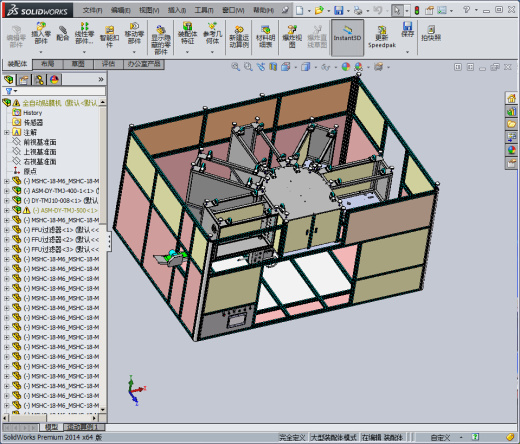Open the ConfigurationManager tab icon

[x=39, y=80]
